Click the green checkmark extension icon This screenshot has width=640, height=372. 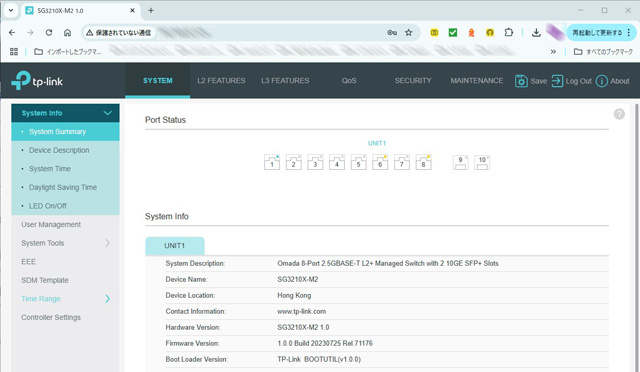click(453, 32)
